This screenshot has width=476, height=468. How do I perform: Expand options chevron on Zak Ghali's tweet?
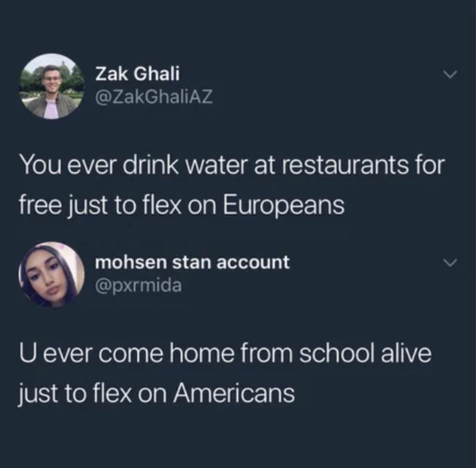(450, 74)
